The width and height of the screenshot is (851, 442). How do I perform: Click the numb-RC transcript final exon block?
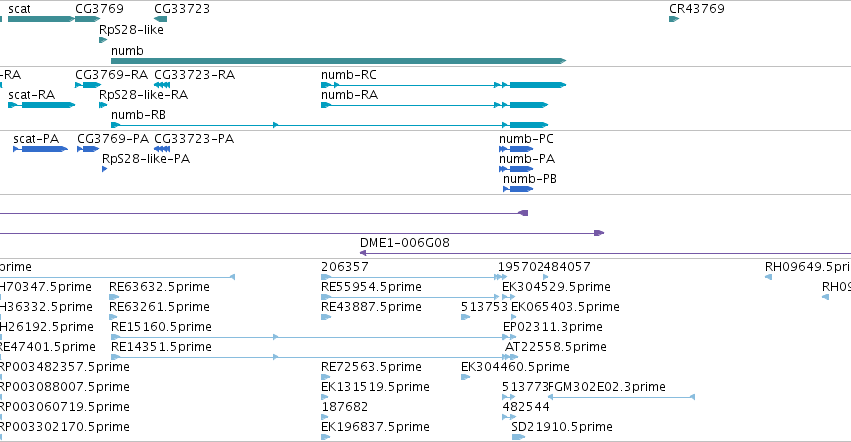click(x=538, y=85)
